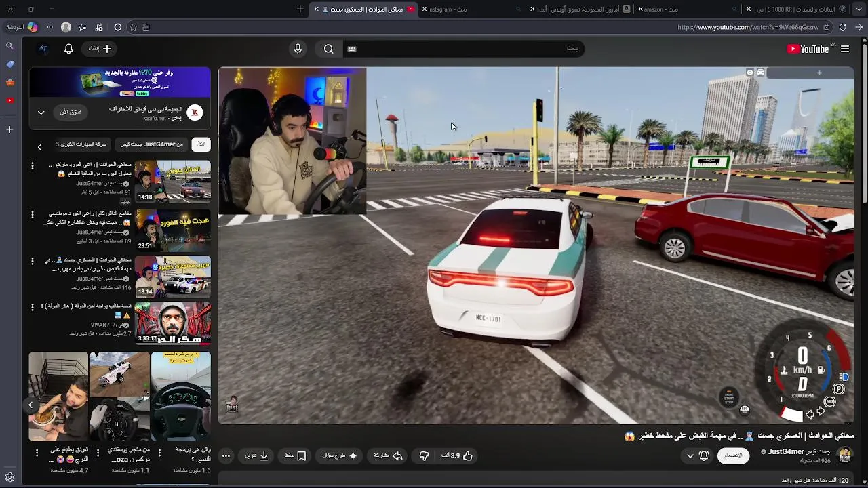Expand the ad options chevron in sidebar ad
Viewport: 868px width, 488px height.
point(41,113)
